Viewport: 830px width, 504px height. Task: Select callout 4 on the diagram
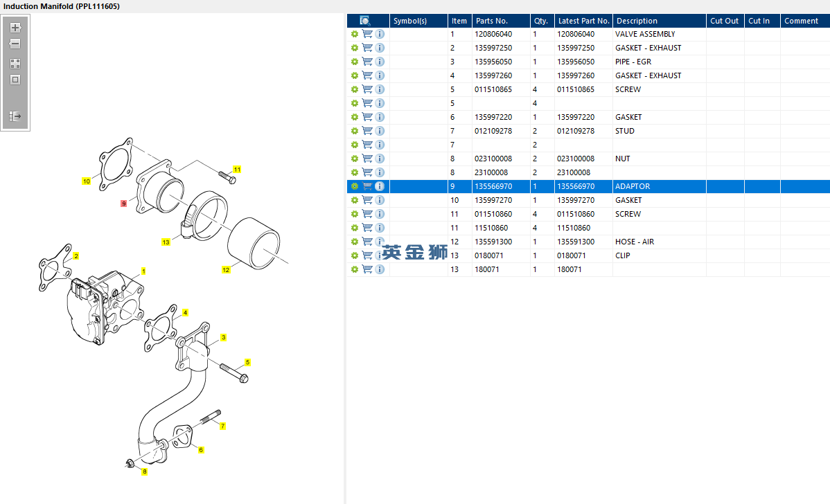coord(185,312)
